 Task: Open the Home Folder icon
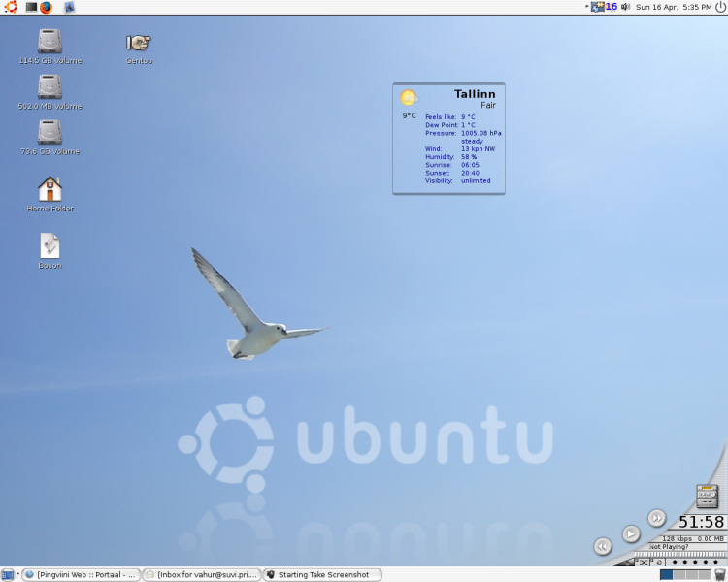(x=50, y=194)
